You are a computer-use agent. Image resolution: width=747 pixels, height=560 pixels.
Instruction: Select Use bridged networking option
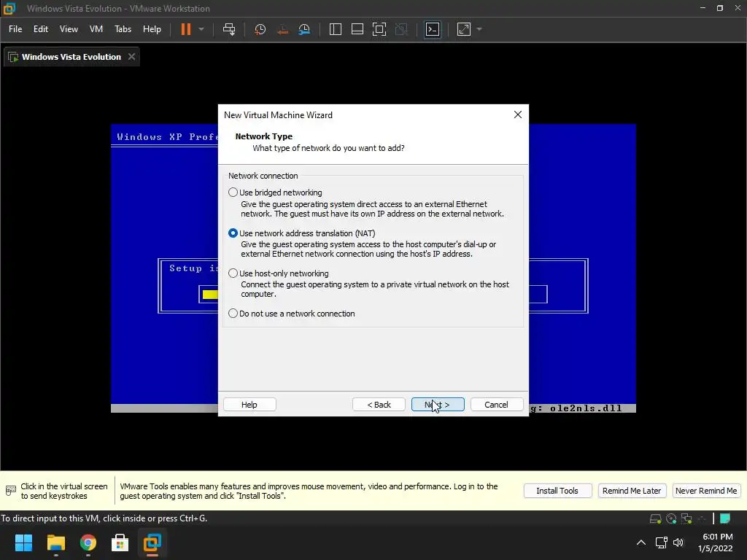[233, 192]
